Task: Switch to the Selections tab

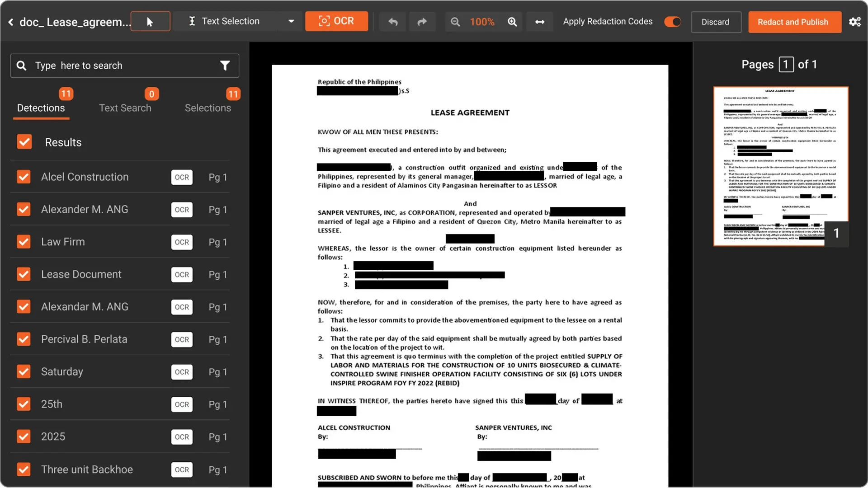Action: pos(208,108)
